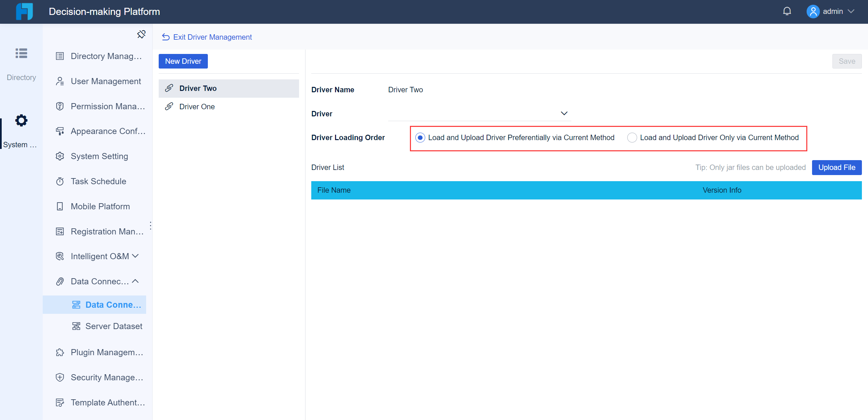Click the Appearance Configuration icon
Screen dimensions: 868x420
60,131
